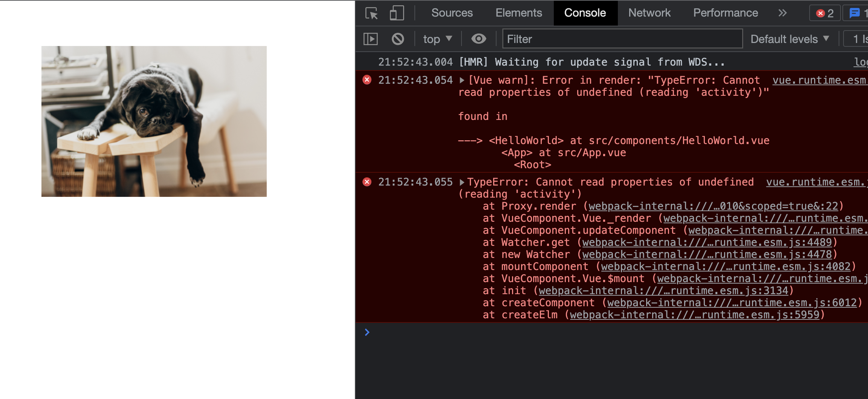Open the VueComponent.Vue._render source link

[766, 218]
